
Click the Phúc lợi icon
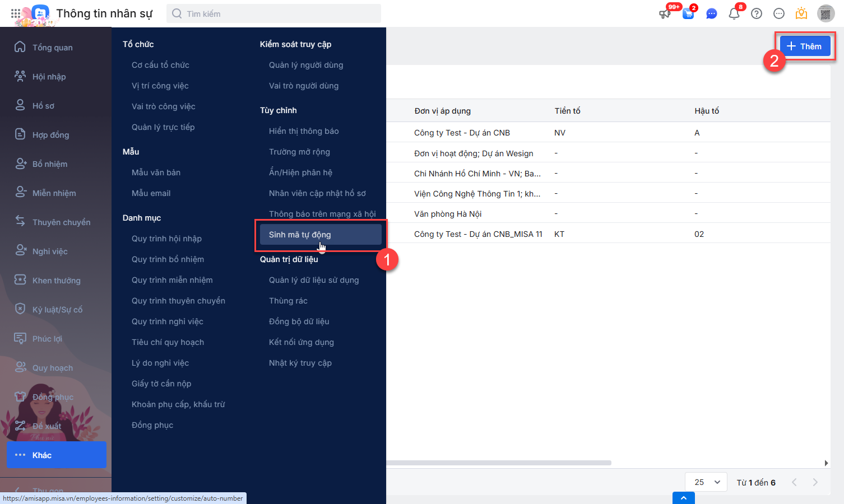tap(20, 338)
